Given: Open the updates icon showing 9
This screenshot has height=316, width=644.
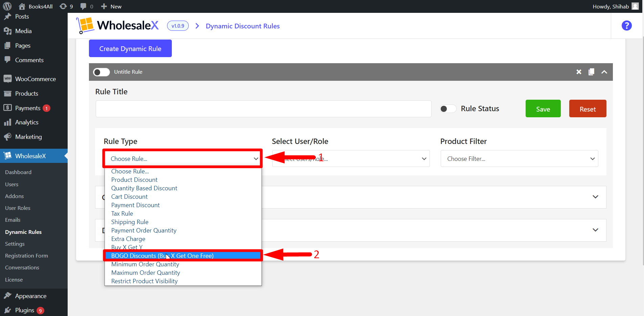Looking at the screenshot, I should (x=66, y=6).
